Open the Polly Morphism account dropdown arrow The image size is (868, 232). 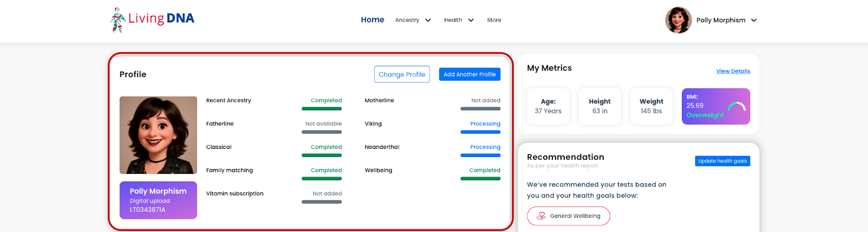point(754,20)
